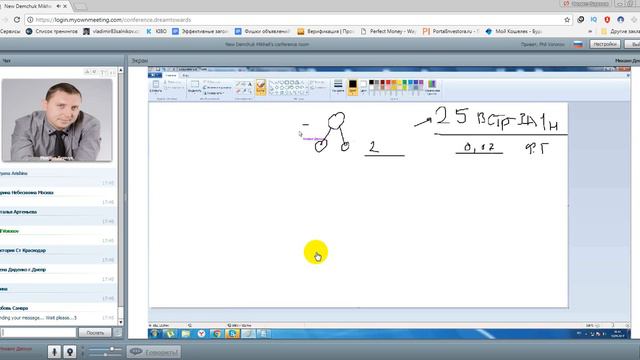Open Yandex browser from the shared taskbar

tap(201, 333)
